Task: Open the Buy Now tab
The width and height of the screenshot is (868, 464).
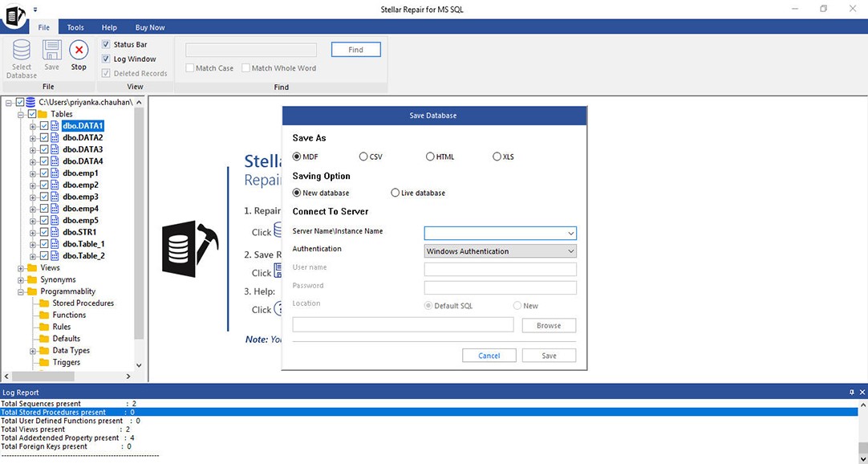Action: (150, 27)
